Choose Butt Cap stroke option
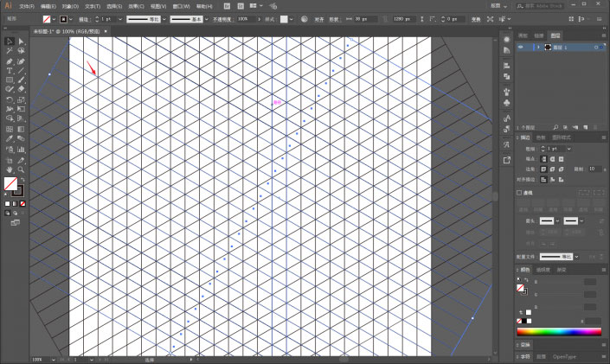 click(543, 159)
